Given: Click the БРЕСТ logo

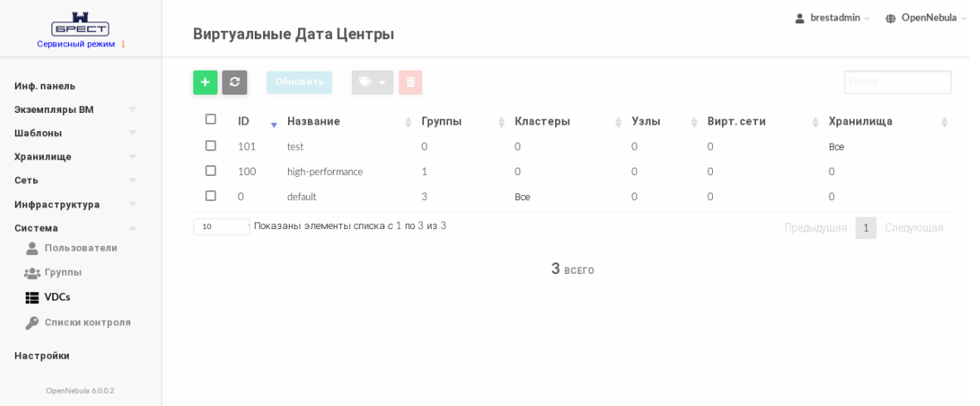Looking at the screenshot, I should [80, 24].
